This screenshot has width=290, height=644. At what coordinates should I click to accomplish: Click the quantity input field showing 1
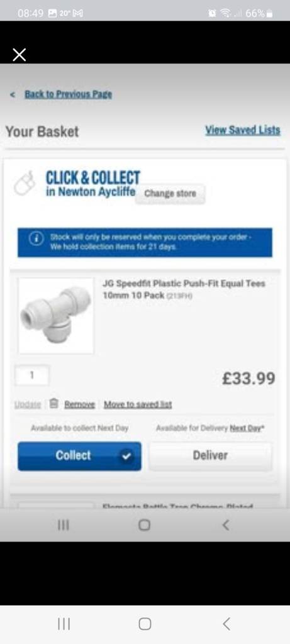(x=32, y=375)
